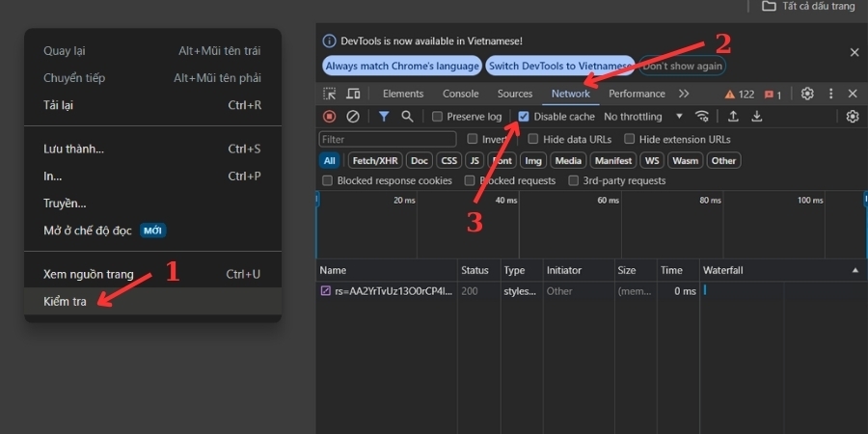Filter by Manifest requests
Image resolution: width=868 pixels, height=434 pixels.
613,160
